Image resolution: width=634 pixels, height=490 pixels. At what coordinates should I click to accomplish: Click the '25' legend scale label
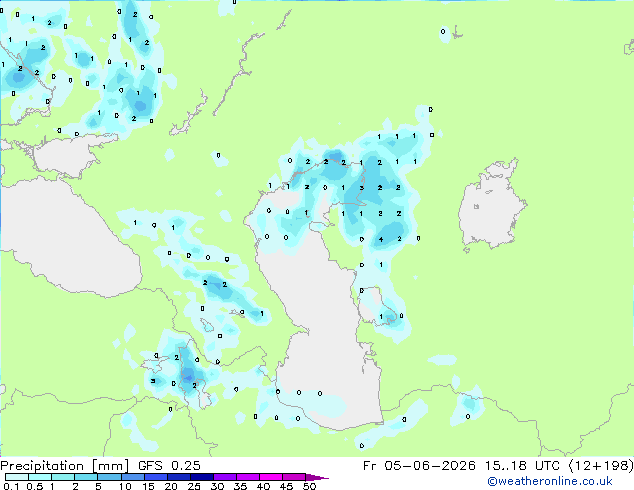(194, 486)
